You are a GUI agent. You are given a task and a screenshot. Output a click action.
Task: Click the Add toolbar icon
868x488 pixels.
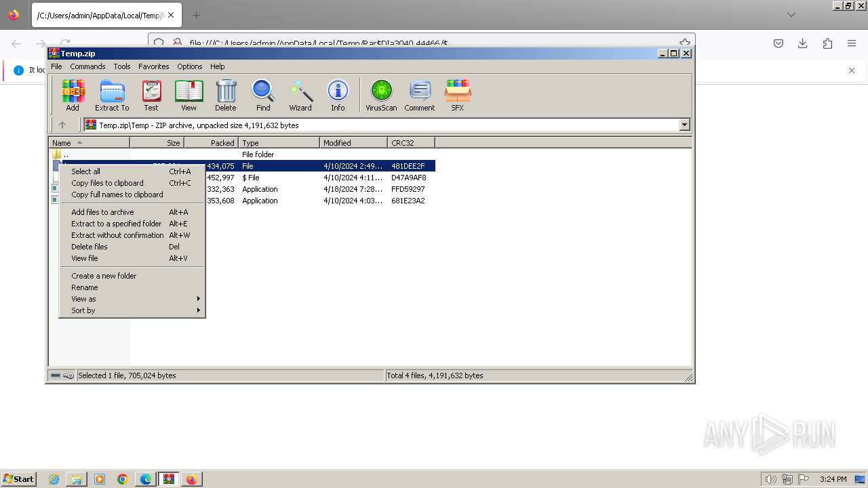coord(73,95)
